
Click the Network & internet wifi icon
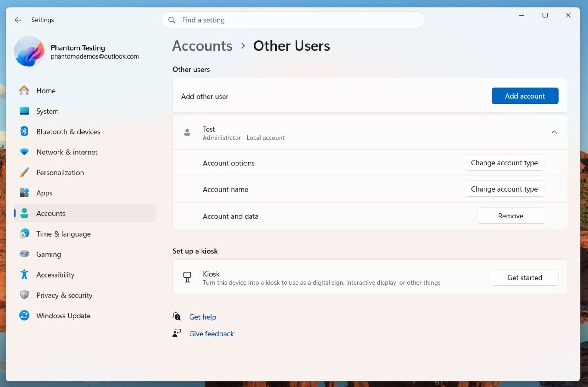tap(24, 152)
